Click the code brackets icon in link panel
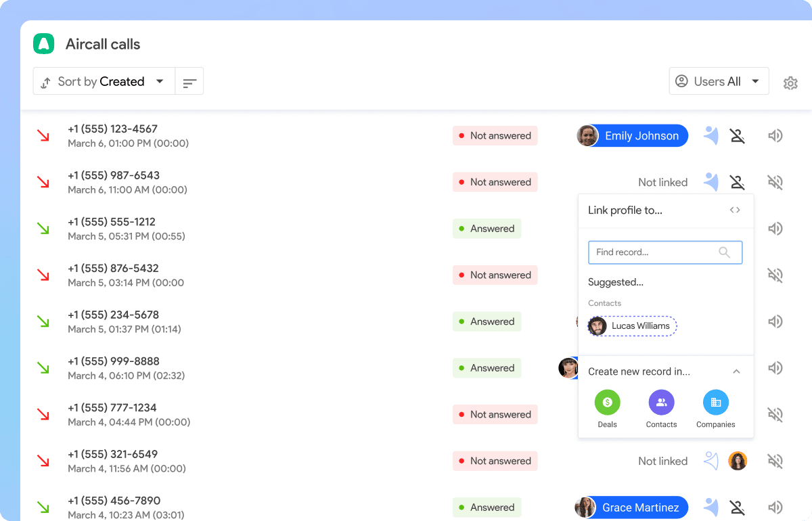Image resolution: width=812 pixels, height=521 pixels. click(x=735, y=210)
